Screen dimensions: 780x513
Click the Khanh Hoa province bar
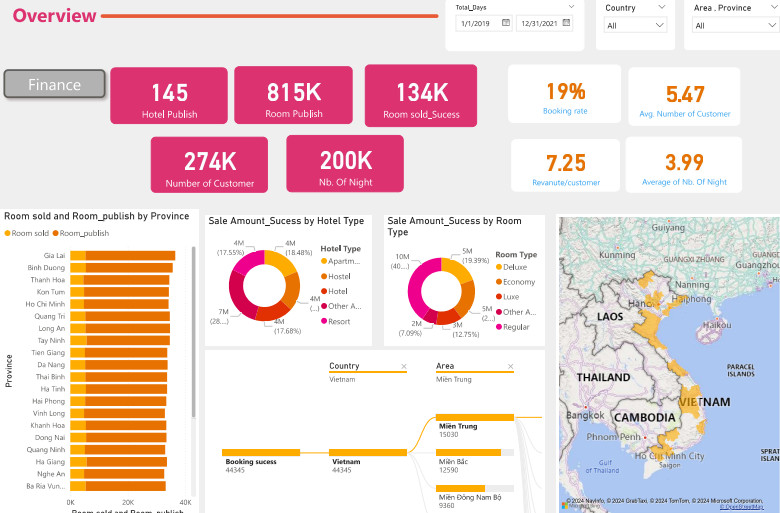[x=118, y=425]
